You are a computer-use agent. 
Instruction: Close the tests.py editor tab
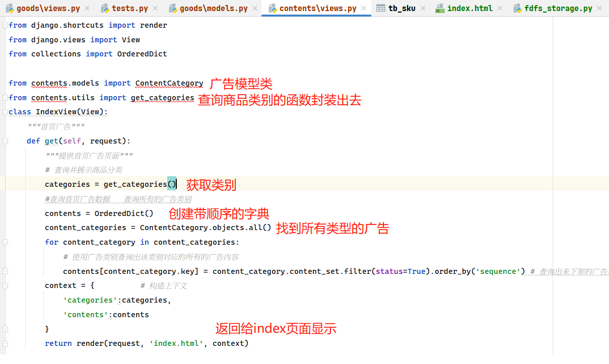click(x=155, y=8)
